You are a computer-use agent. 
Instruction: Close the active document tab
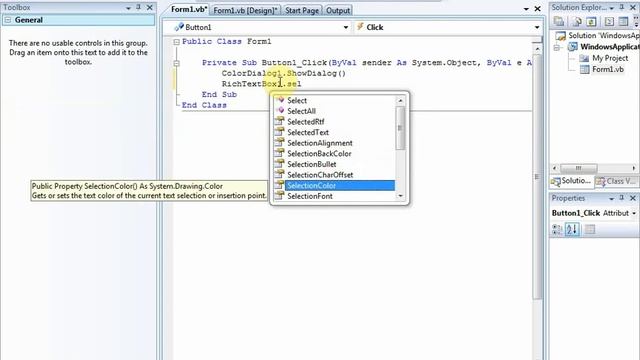[x=538, y=9]
